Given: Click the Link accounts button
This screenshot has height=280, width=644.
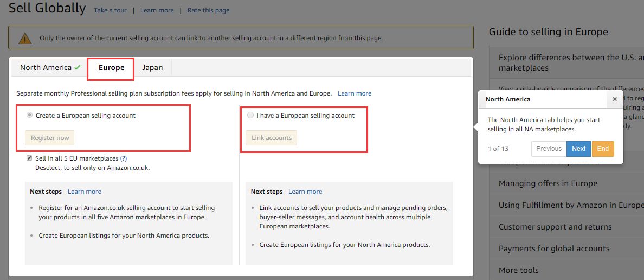Looking at the screenshot, I should click(272, 138).
